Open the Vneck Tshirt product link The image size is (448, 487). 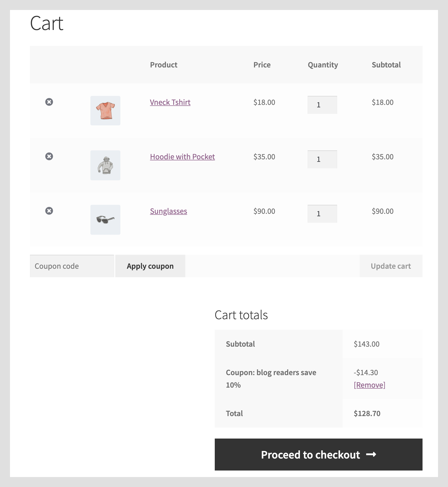pyautogui.click(x=170, y=102)
